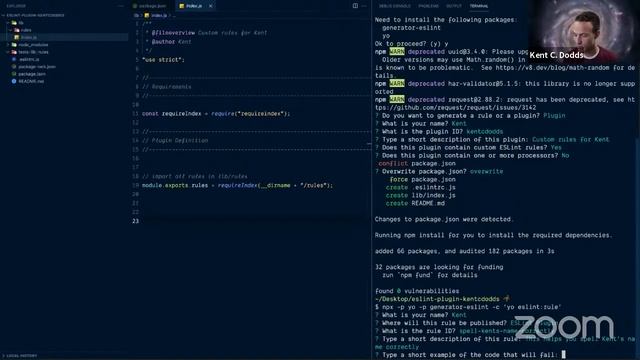
Task: Click the split editor icon
Action: tap(355, 6)
